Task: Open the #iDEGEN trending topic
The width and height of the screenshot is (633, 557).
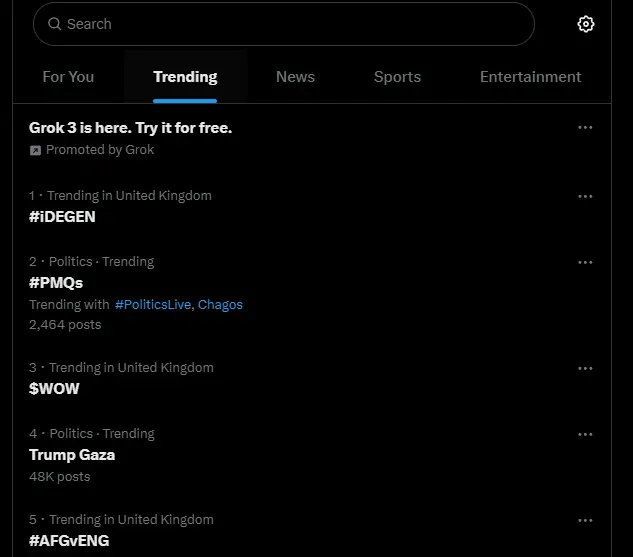Action: point(62,216)
